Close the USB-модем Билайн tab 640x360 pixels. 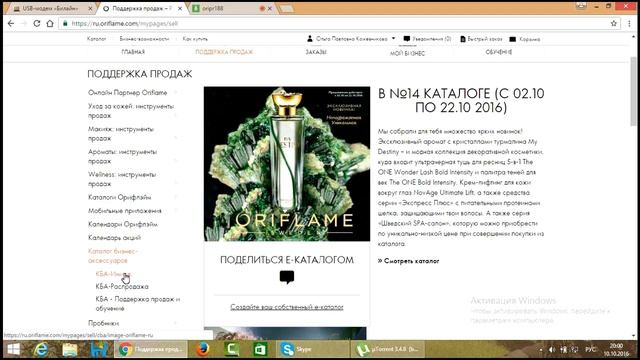[90, 9]
